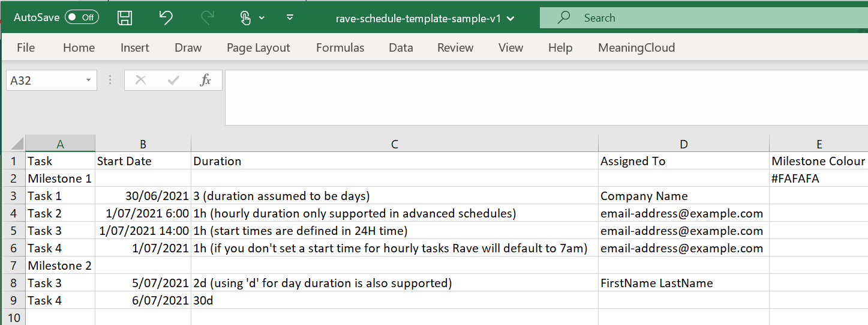Select column C header
Viewport: 868px width, 325px height.
coord(394,144)
